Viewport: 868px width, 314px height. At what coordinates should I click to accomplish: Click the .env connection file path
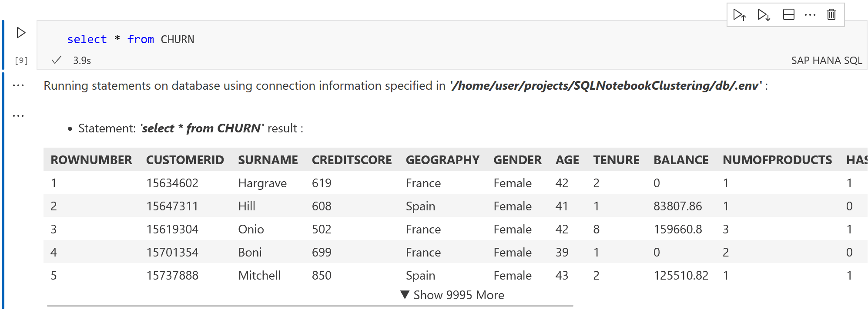coord(606,85)
